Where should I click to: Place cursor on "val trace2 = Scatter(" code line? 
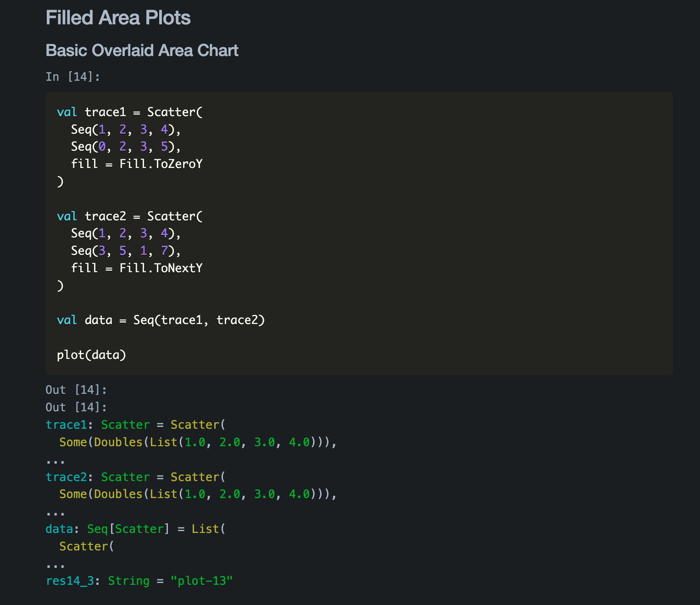point(129,216)
